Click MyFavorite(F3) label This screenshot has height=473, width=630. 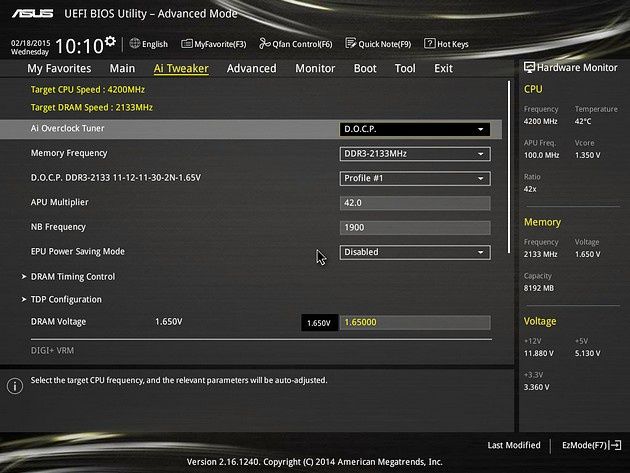[x=220, y=44]
